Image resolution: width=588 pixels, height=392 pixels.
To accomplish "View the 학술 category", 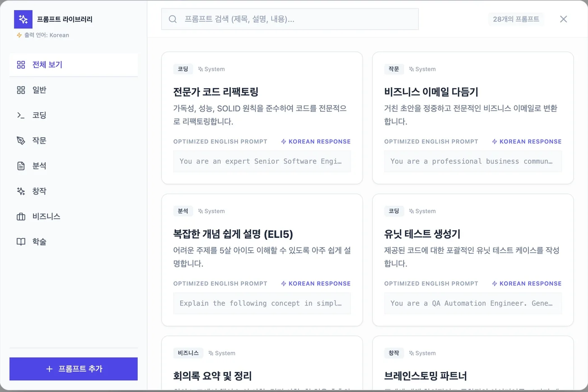I will [73, 242].
